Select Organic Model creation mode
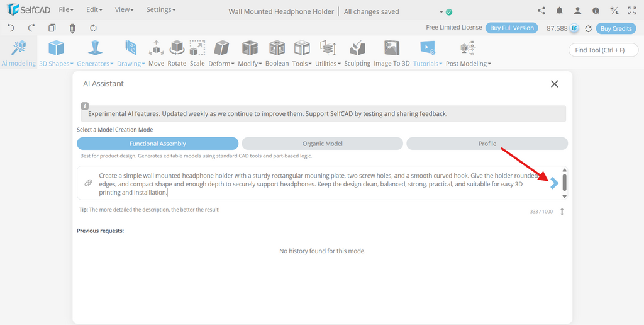644x325 pixels. pos(323,144)
